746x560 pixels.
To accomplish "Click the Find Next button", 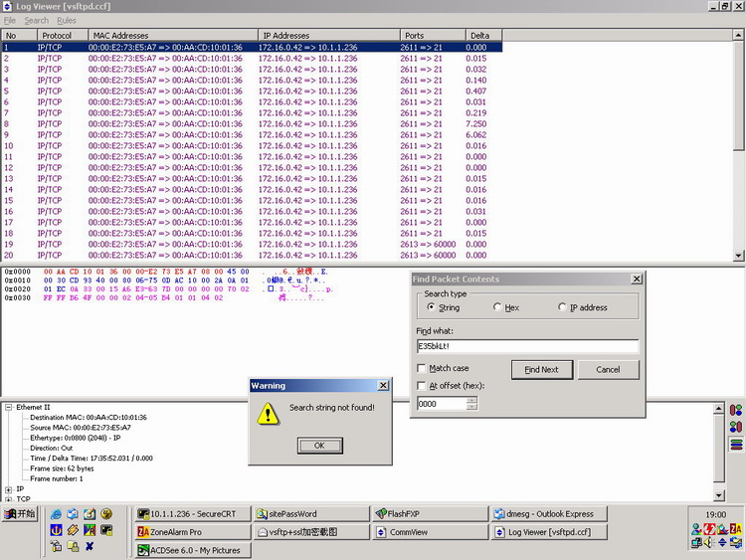I will 542,370.
